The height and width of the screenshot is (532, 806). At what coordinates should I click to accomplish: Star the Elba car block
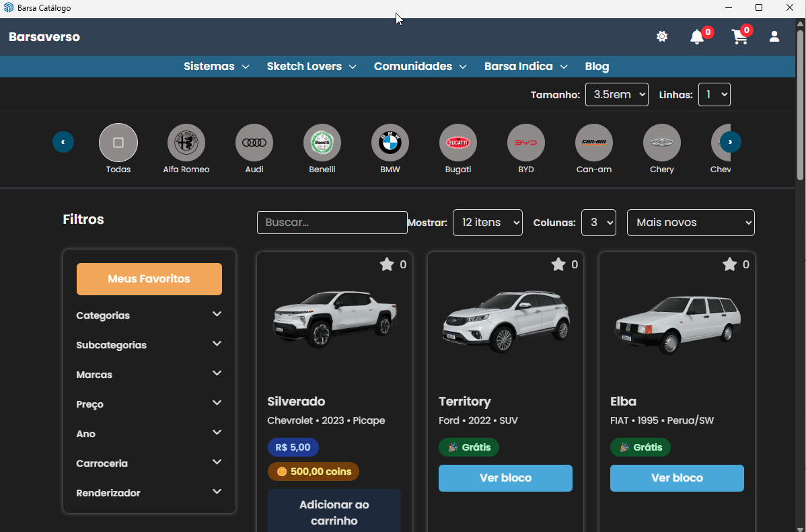click(730, 265)
